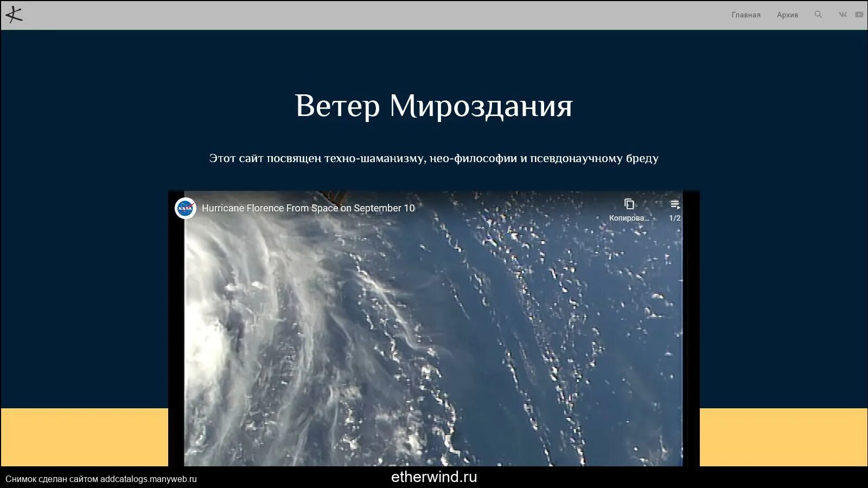
Task: Play the embedded hurricane video
Action: (x=433, y=328)
